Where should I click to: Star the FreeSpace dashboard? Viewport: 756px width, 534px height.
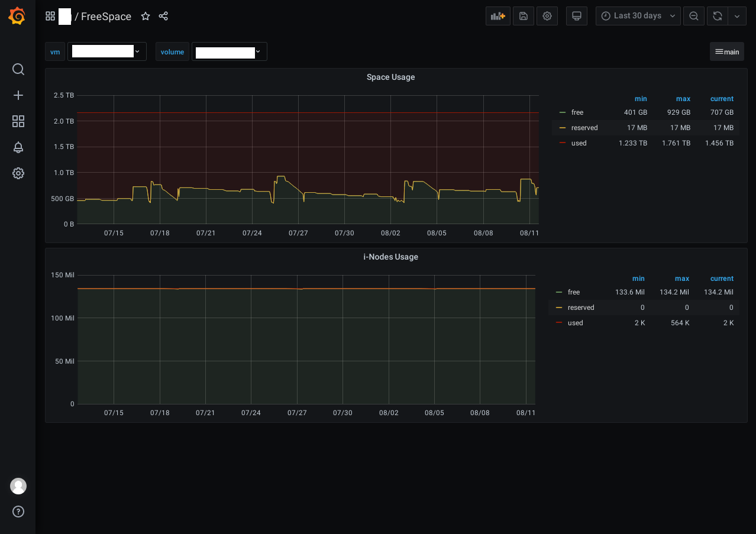pos(146,17)
